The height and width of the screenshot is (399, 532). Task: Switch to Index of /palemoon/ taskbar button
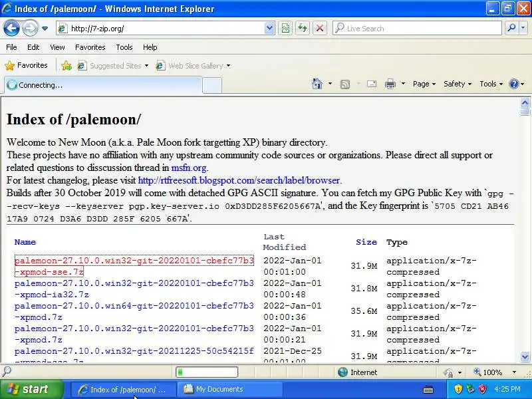(x=124, y=389)
